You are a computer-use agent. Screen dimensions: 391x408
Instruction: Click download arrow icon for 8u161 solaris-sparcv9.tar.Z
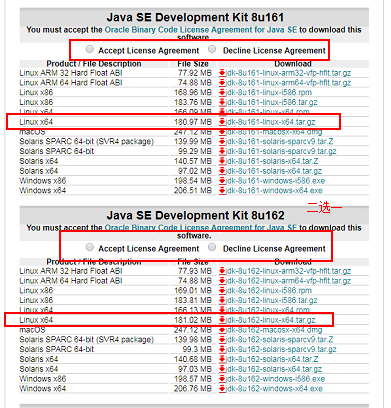pyautogui.click(x=222, y=141)
